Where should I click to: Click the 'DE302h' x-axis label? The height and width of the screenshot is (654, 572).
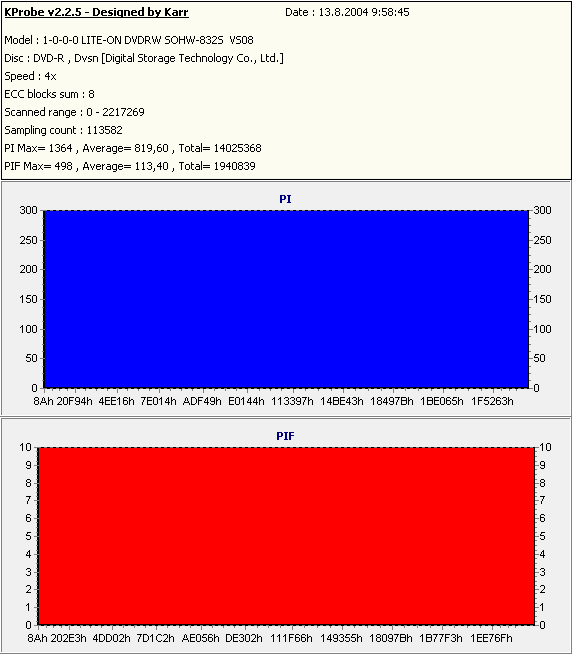(244, 638)
